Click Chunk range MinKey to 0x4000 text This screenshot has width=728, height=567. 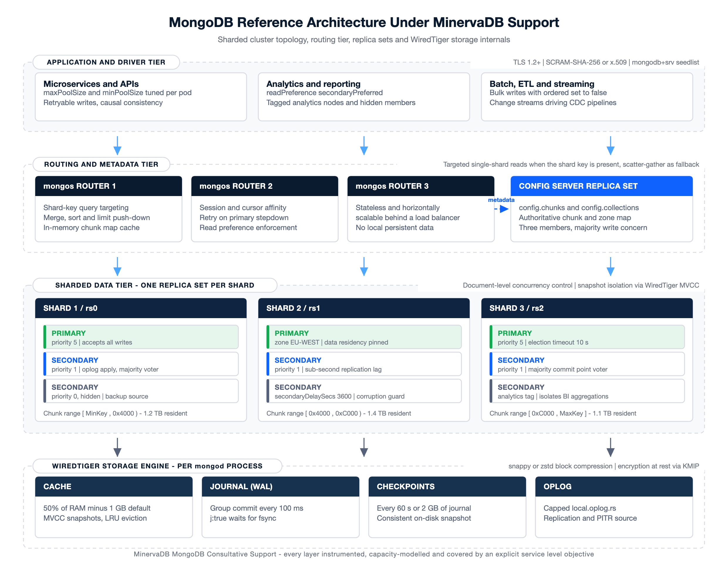pyautogui.click(x=115, y=413)
